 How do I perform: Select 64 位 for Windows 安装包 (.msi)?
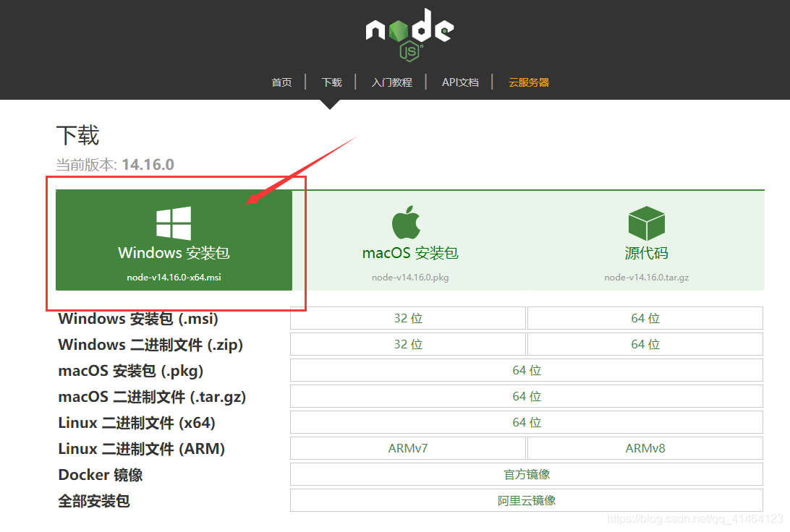645,318
